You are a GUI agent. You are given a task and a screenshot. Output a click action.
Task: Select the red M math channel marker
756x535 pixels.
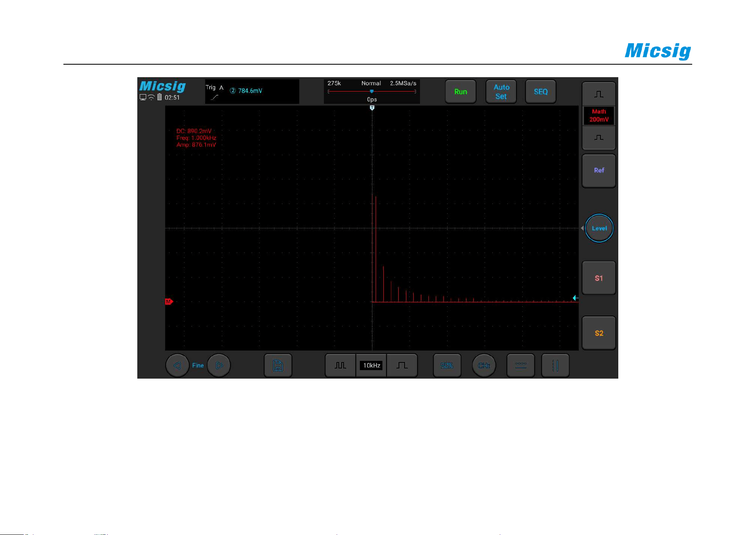169,301
